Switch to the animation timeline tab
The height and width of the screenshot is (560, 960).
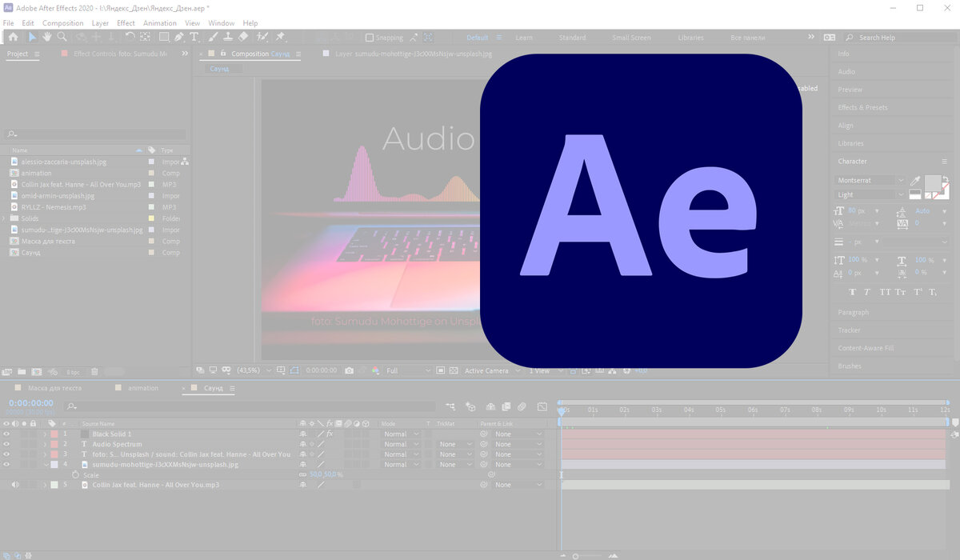(x=143, y=388)
